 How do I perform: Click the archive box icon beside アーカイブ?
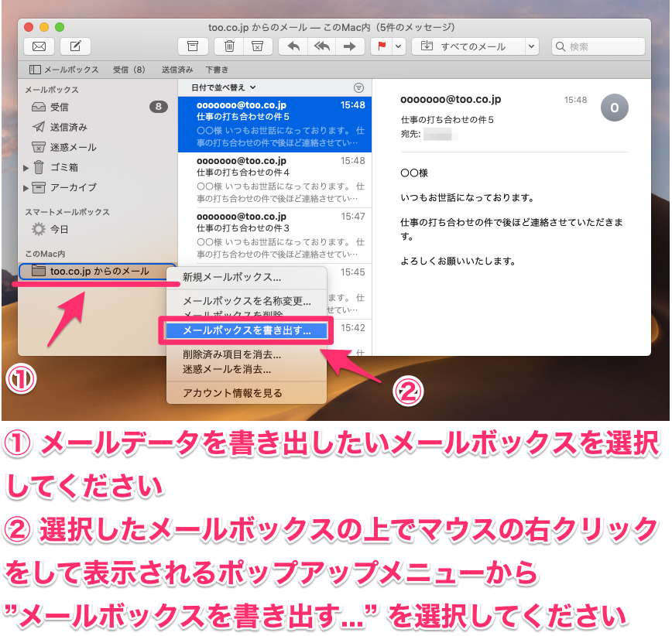click(x=39, y=187)
